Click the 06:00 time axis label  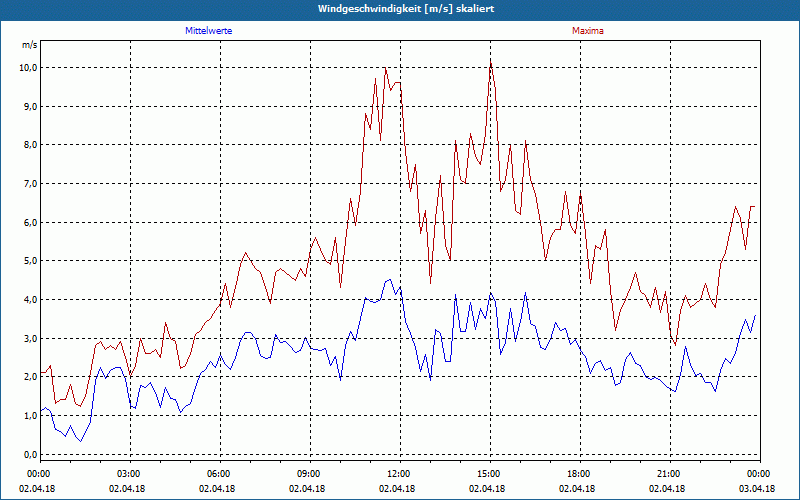[x=220, y=474]
